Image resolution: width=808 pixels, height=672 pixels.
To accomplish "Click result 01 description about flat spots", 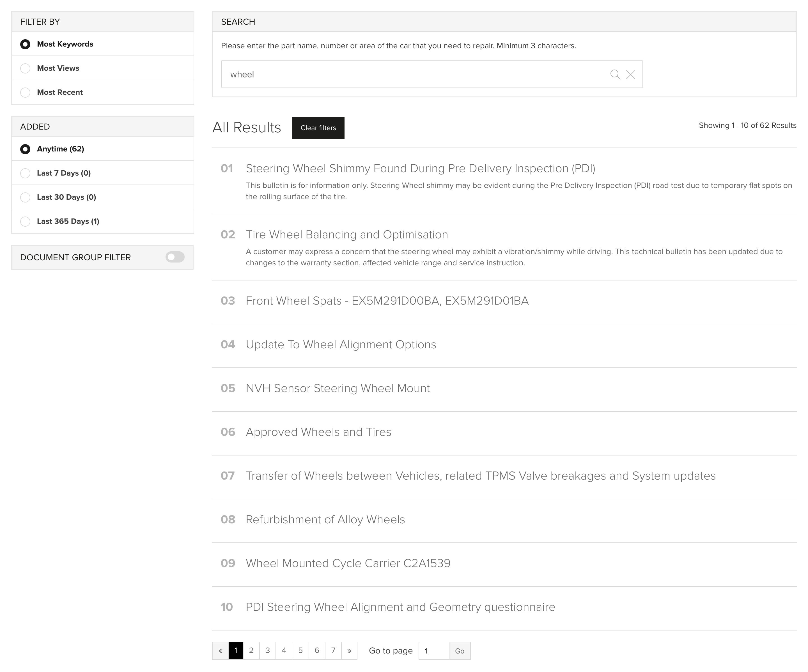I will [519, 191].
